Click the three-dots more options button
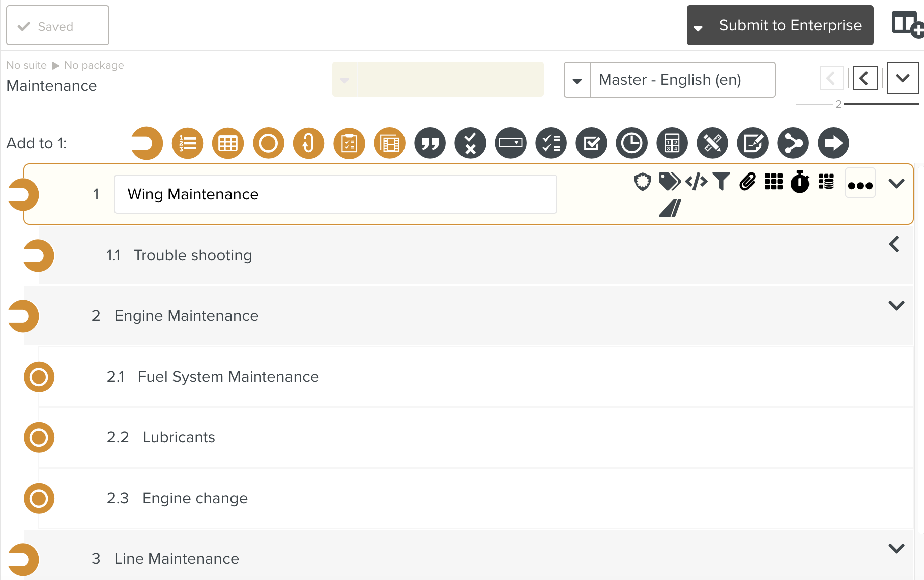 [x=860, y=185]
